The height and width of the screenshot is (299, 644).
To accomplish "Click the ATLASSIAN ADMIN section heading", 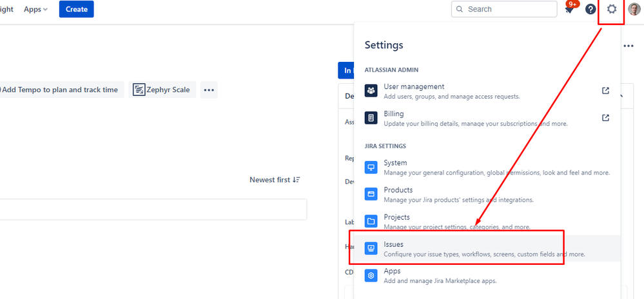I will [x=391, y=70].
